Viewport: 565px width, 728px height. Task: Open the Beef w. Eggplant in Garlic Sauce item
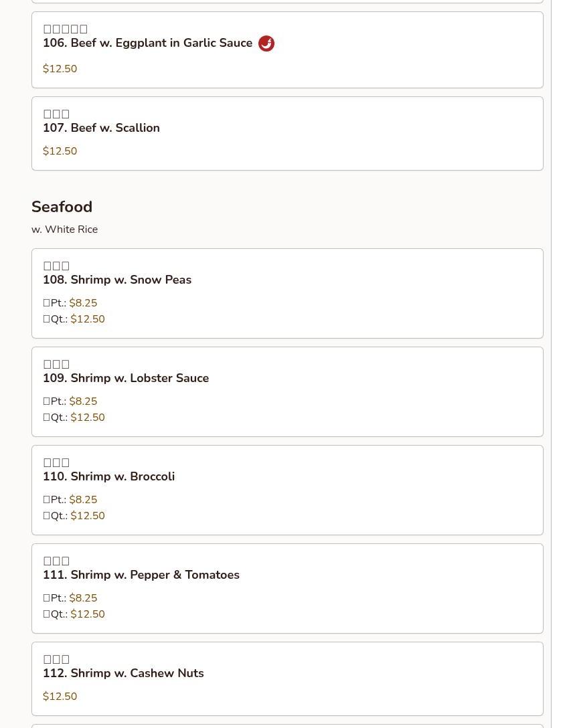coord(147,43)
